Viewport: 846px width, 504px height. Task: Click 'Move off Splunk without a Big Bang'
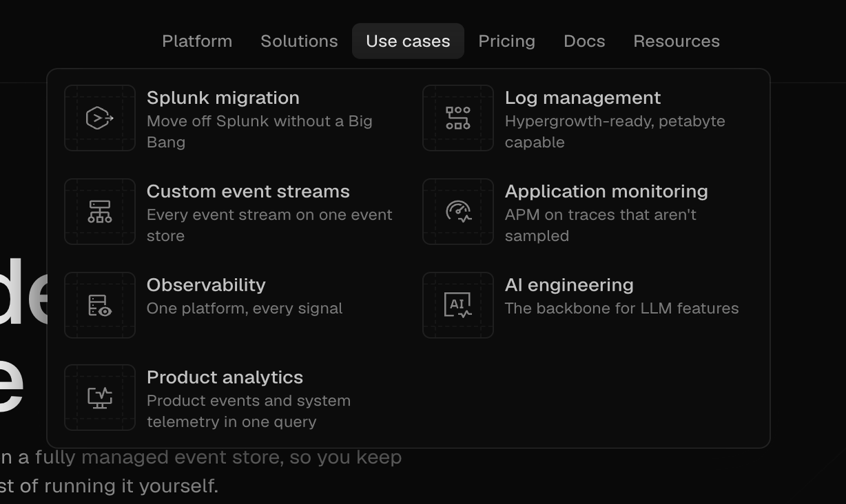coord(260,132)
